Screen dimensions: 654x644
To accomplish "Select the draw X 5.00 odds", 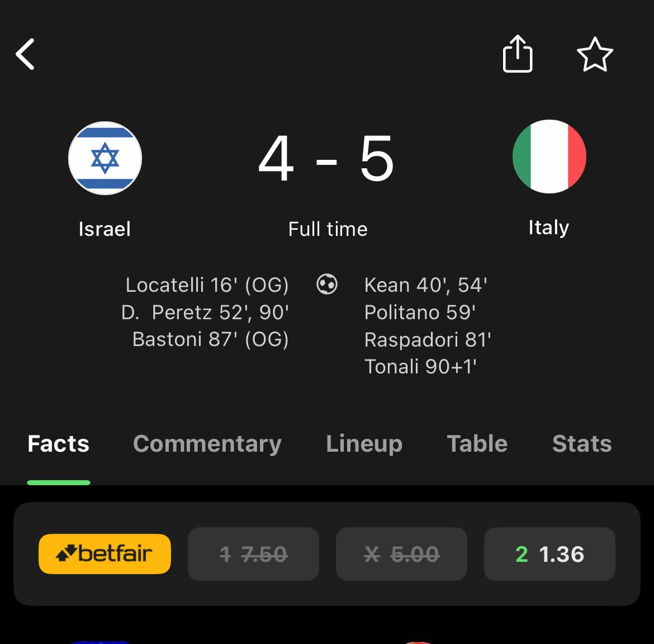I will coord(402,554).
